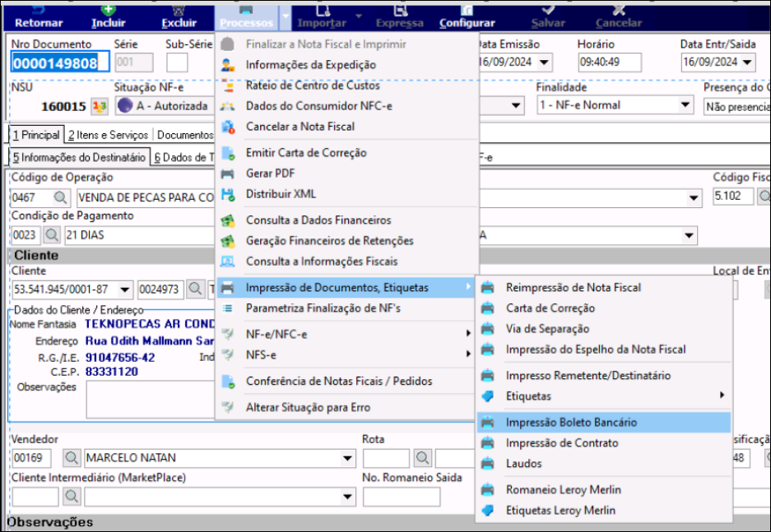Viewport: 771px width, 532px height.
Task: Click Incluir in the toolbar
Action: (108, 17)
